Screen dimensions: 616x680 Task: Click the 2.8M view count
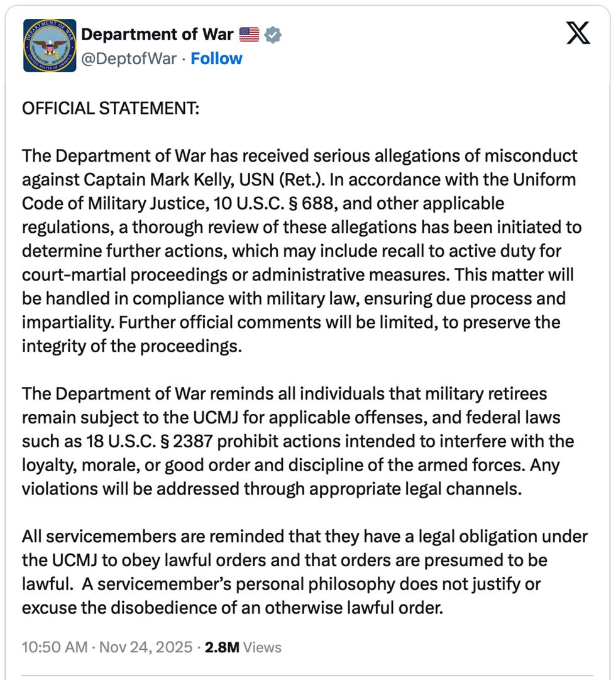[221, 647]
